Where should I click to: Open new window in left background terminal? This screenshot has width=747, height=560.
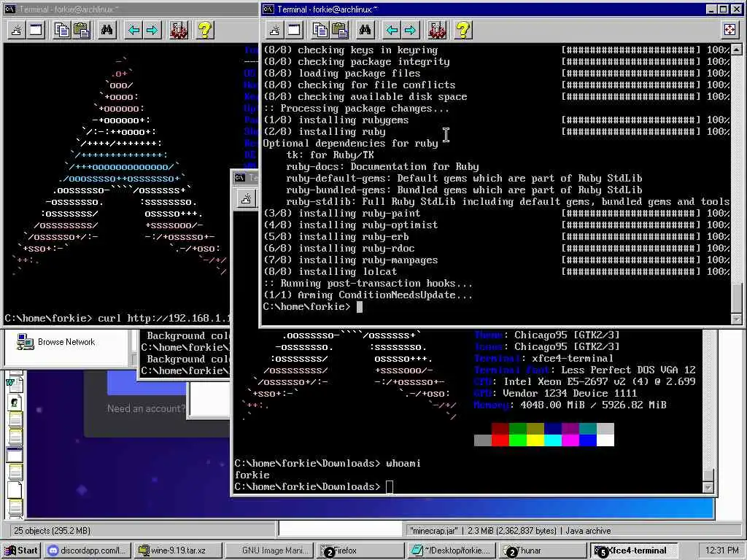[36, 31]
